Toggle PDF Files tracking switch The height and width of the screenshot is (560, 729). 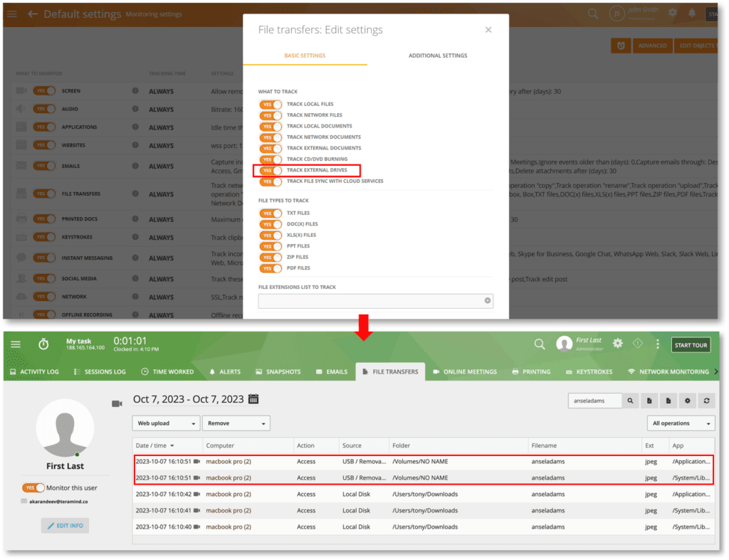tap(271, 268)
